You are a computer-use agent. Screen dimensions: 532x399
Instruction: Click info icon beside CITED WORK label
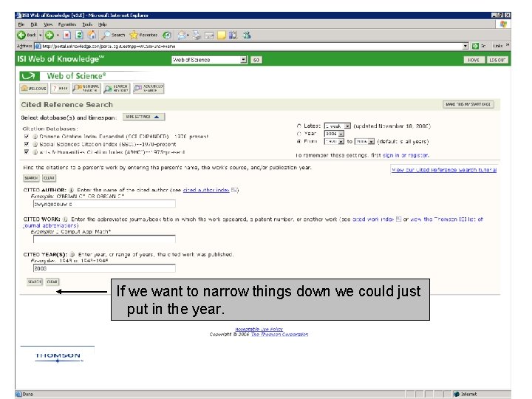pyautogui.click(x=65, y=219)
